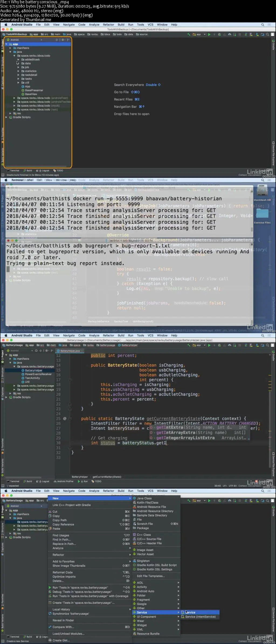This screenshot has width=276, height=644.
Task: Expand the addedittask package folder
Action: pos(18,60)
